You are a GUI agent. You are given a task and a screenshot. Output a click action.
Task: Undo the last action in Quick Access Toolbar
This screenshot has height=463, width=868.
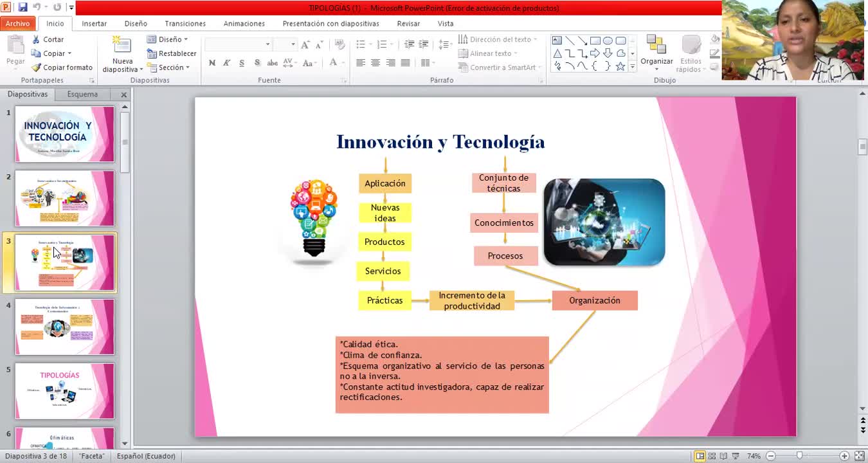(x=37, y=8)
